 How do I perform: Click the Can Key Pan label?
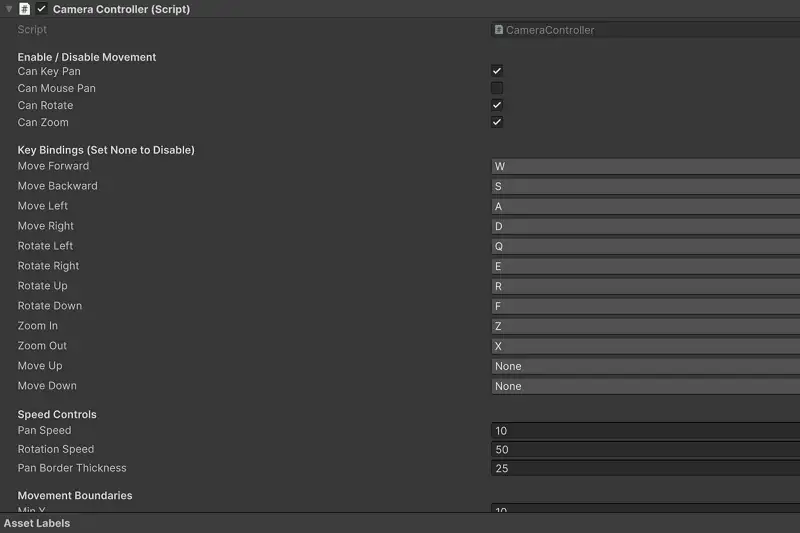(49, 71)
